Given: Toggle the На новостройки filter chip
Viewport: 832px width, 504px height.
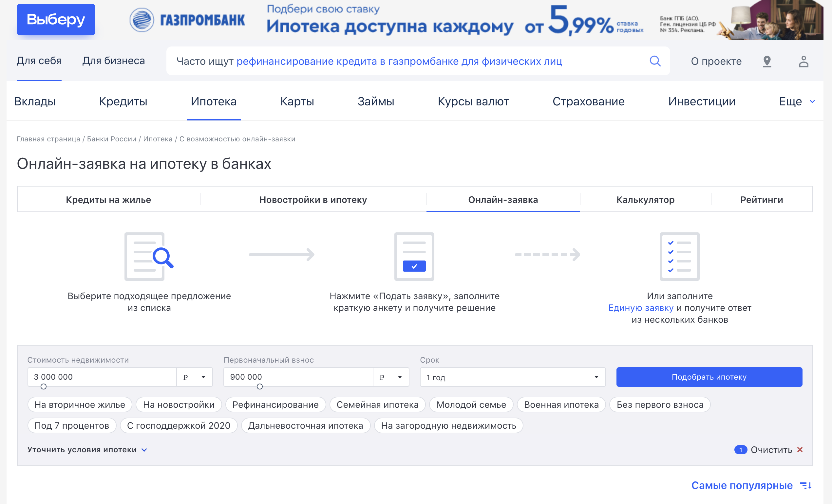Looking at the screenshot, I should point(179,405).
